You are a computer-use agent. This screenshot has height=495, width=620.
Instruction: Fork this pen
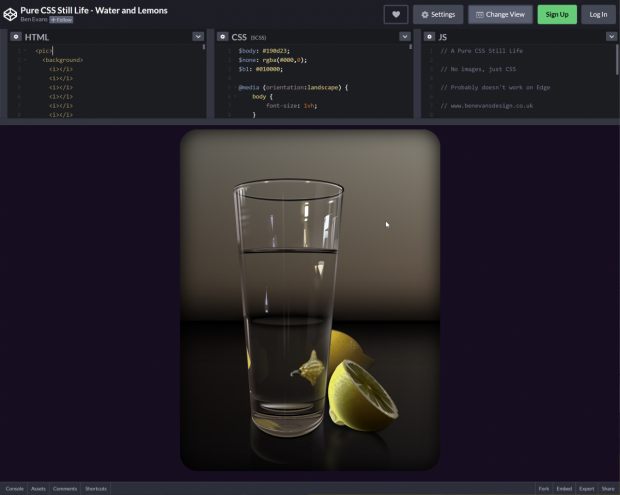pos(544,488)
